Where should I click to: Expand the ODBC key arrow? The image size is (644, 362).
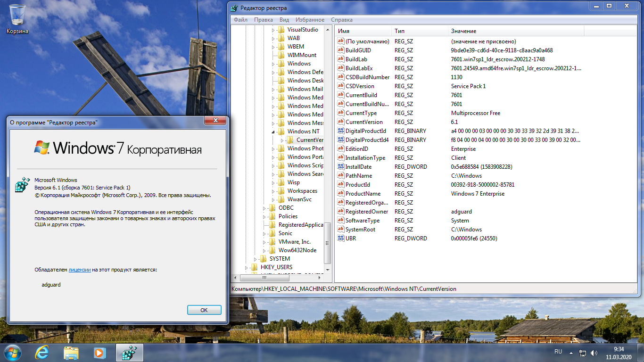tap(264, 208)
